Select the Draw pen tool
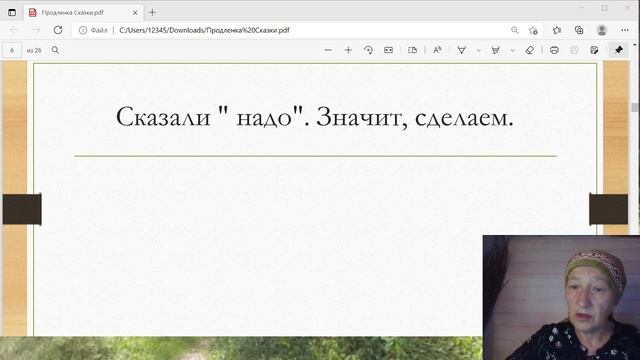Image resolution: width=640 pixels, height=360 pixels. point(462,50)
